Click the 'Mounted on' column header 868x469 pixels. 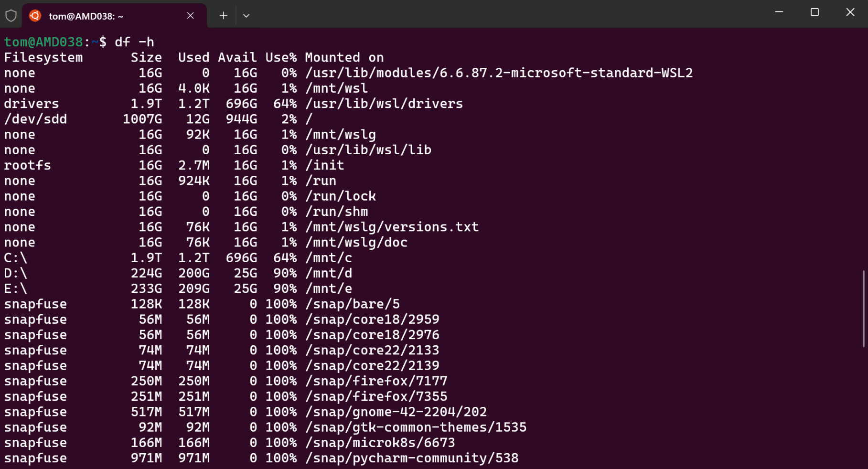[x=344, y=58]
